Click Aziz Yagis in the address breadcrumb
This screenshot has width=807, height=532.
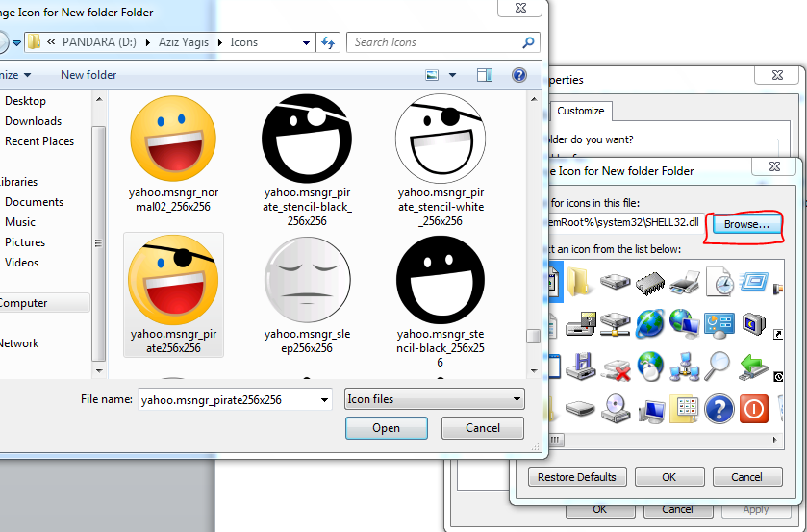(184, 42)
